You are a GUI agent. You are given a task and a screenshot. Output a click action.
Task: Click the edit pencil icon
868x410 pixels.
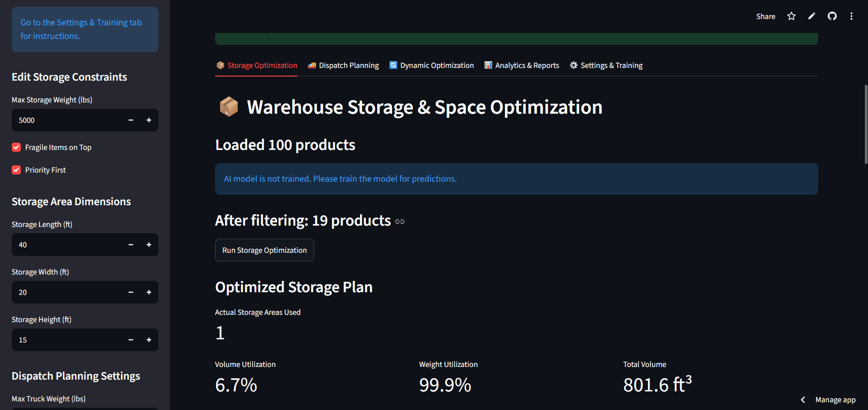point(811,16)
